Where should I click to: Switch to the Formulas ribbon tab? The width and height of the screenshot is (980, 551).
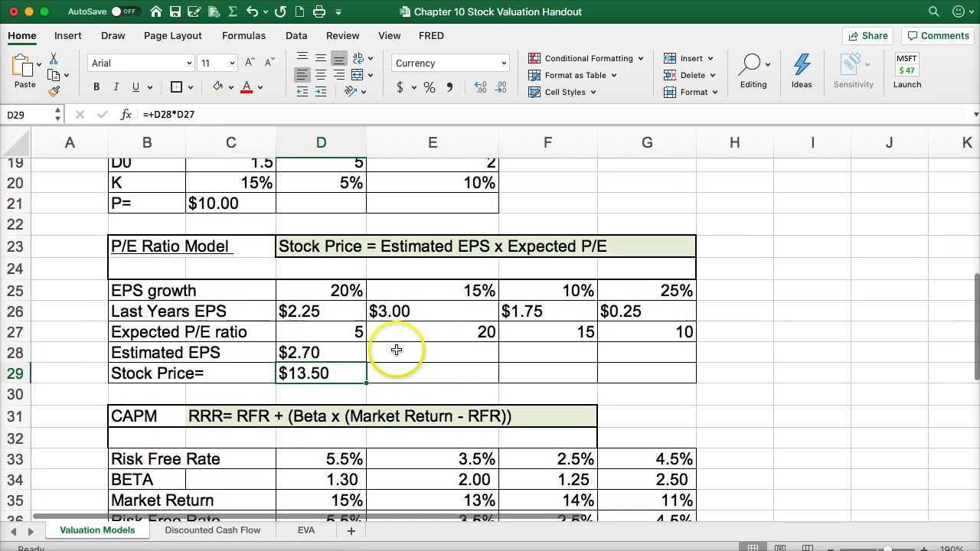coord(243,35)
